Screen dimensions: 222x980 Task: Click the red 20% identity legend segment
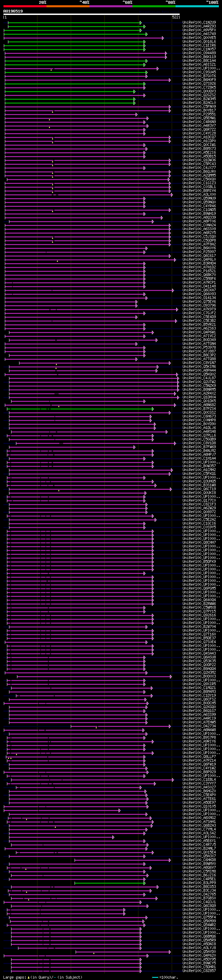(25, 6)
